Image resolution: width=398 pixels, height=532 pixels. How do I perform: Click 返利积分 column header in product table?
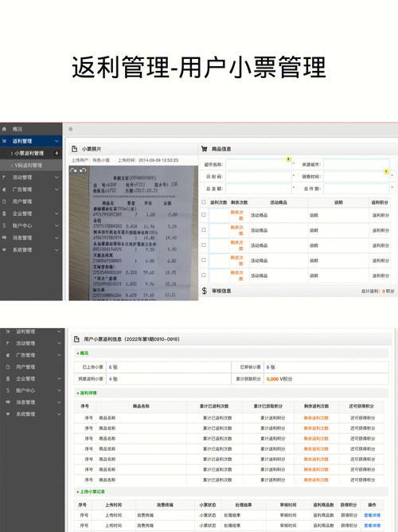coord(379,202)
